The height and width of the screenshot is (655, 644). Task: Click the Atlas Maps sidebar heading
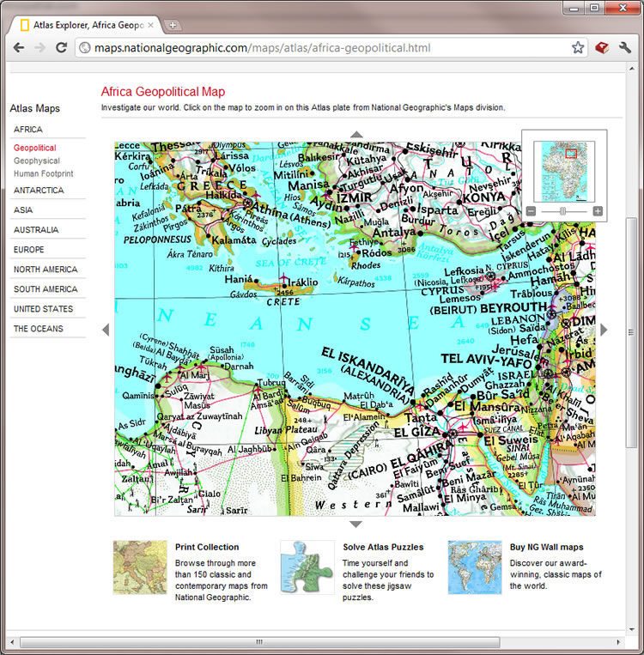point(34,109)
